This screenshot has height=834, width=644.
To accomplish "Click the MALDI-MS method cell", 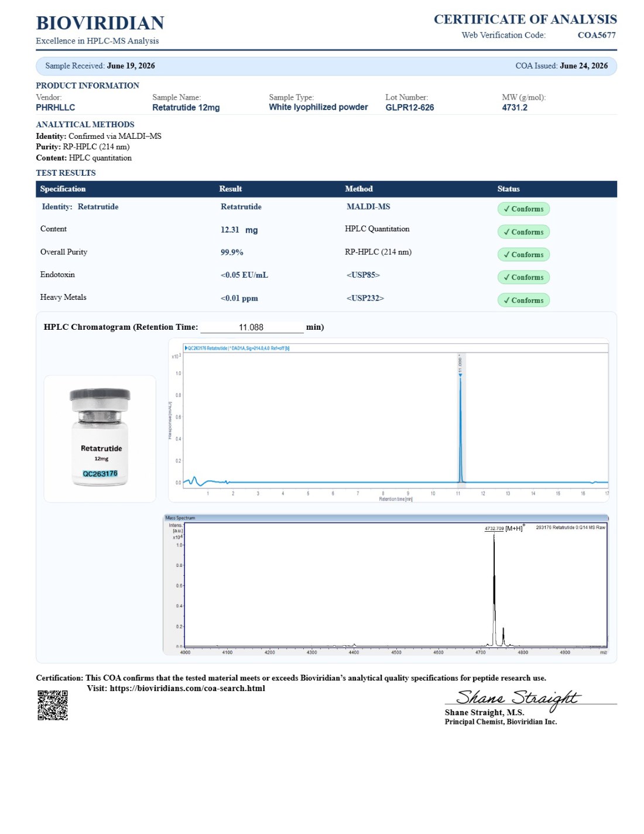I will coord(368,207).
